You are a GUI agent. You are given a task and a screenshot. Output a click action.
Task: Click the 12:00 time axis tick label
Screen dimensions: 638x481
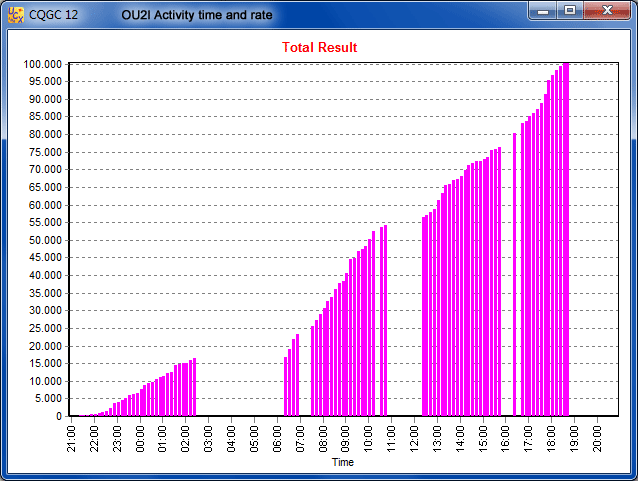(415, 438)
